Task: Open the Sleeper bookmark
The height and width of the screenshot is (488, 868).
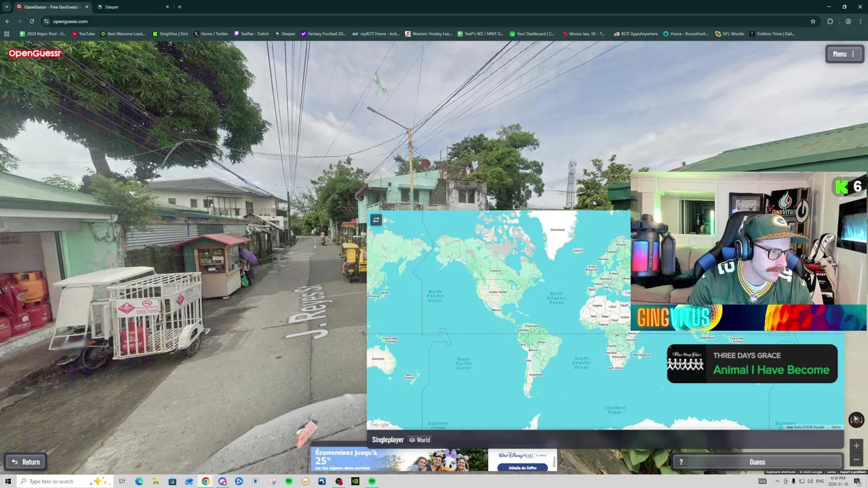Action: pyautogui.click(x=285, y=33)
